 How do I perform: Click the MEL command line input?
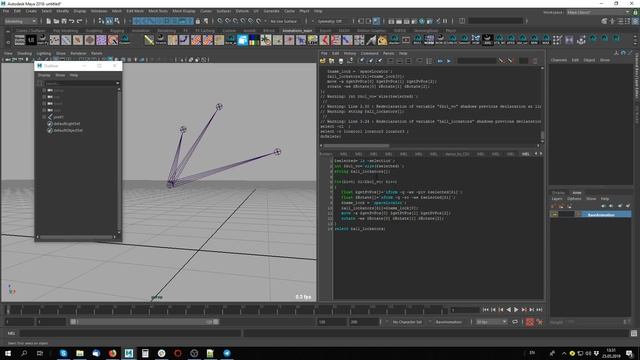[131, 333]
